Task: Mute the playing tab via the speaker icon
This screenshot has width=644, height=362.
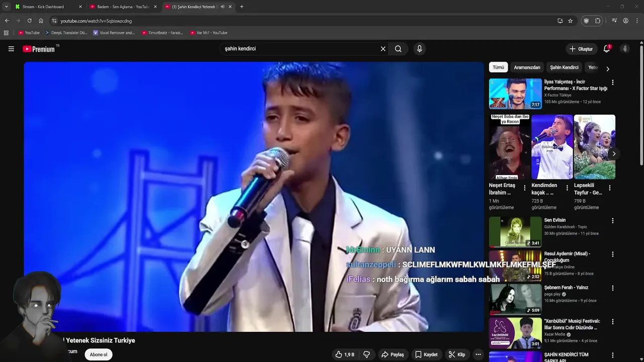Action: [x=222, y=7]
